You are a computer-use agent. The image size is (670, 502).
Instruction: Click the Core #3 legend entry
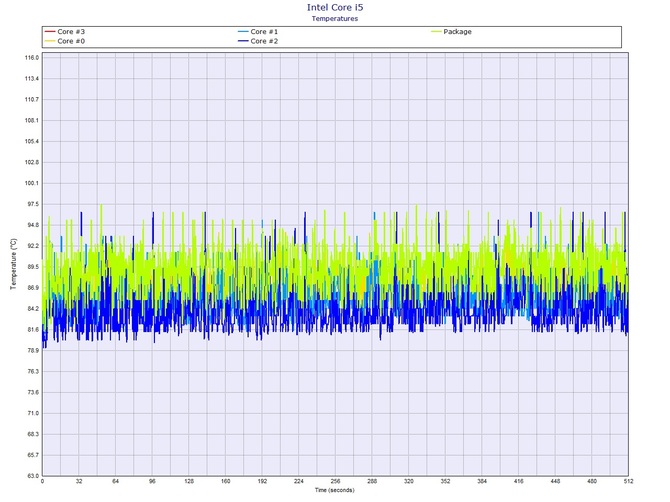tap(65, 32)
